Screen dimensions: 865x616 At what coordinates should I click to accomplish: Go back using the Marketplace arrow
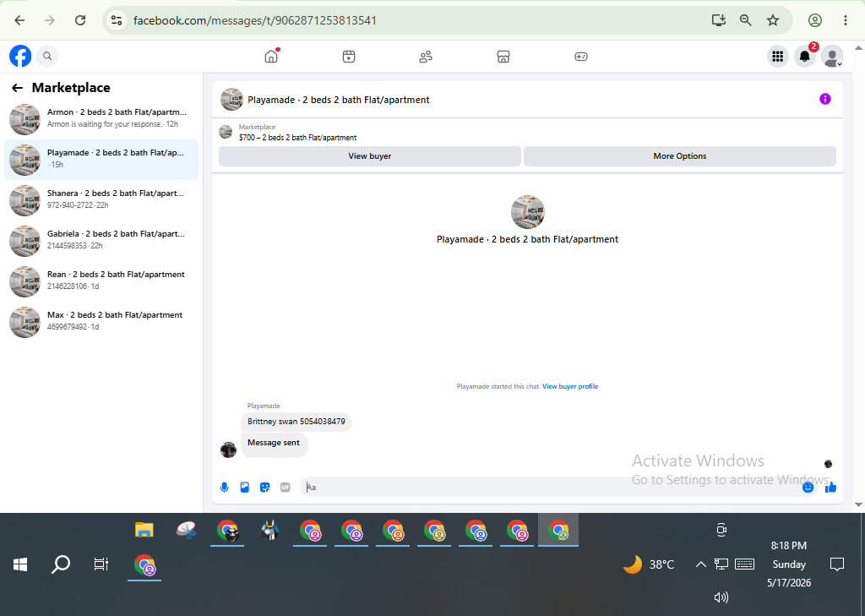coord(17,88)
